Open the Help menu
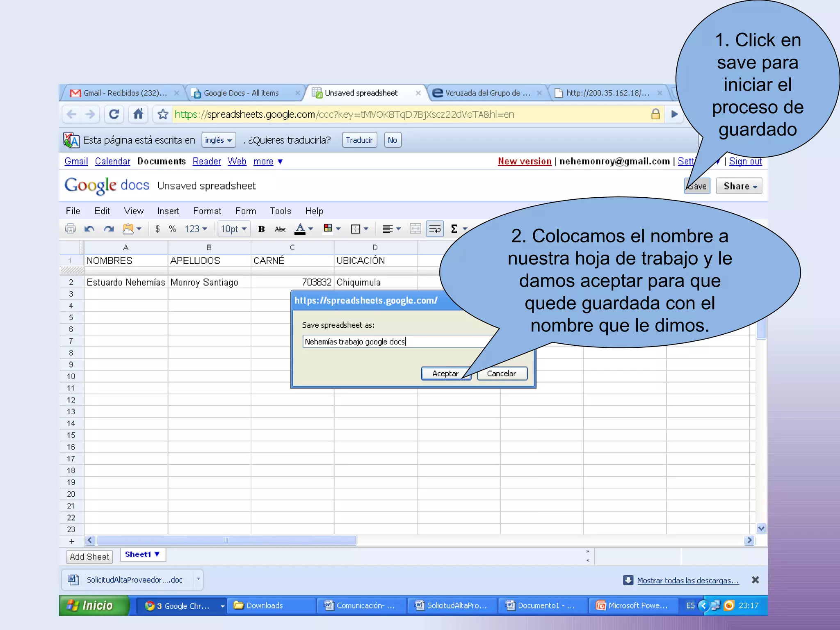Viewport: 840px width, 630px height. (x=314, y=211)
